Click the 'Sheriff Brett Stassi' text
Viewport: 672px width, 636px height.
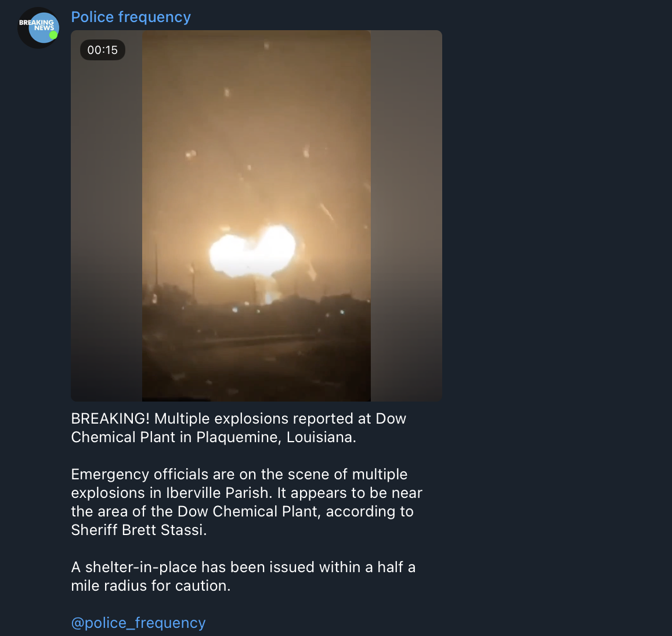[x=139, y=530]
